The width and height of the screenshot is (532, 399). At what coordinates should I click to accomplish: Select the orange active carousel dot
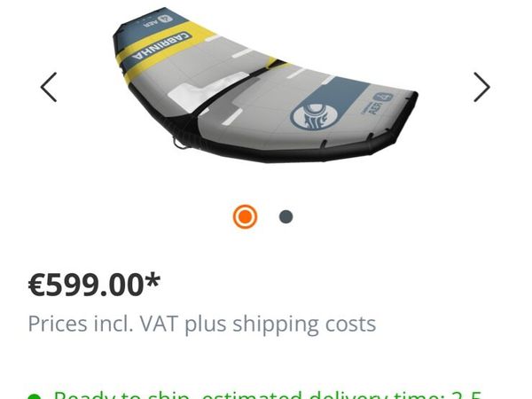pyautogui.click(x=245, y=217)
